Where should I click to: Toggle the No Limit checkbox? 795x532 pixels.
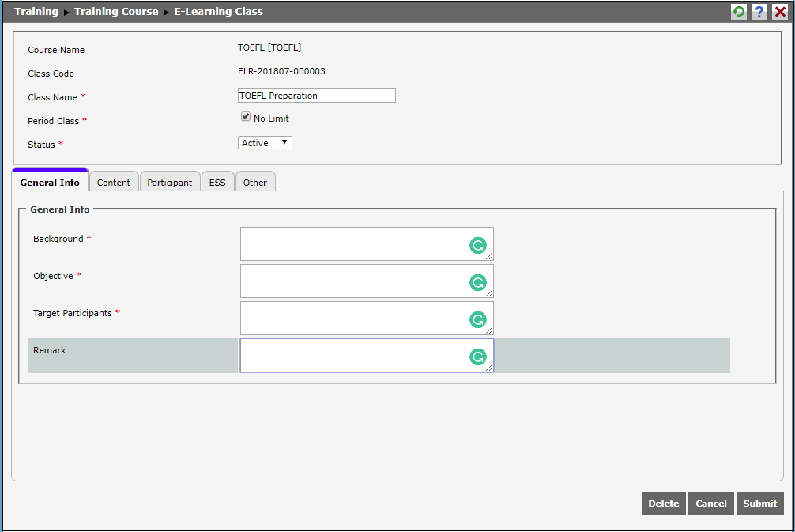246,117
